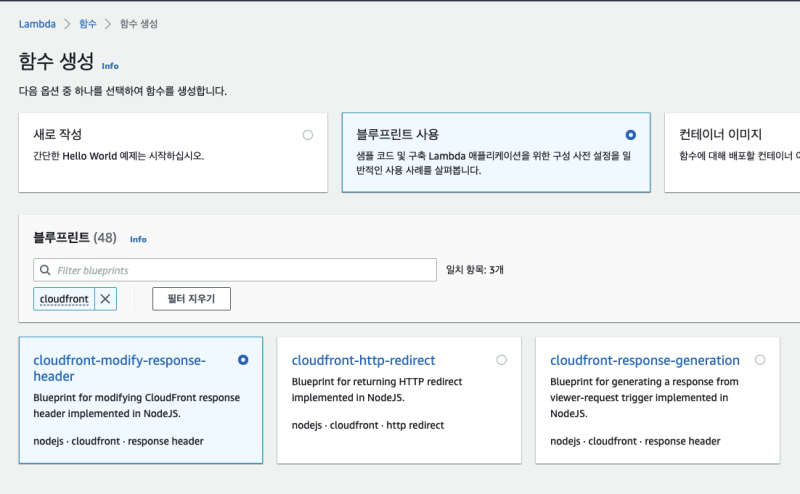800x494 pixels.
Task: Choose the cloudfront-response-generation radio button
Action: tap(760, 360)
